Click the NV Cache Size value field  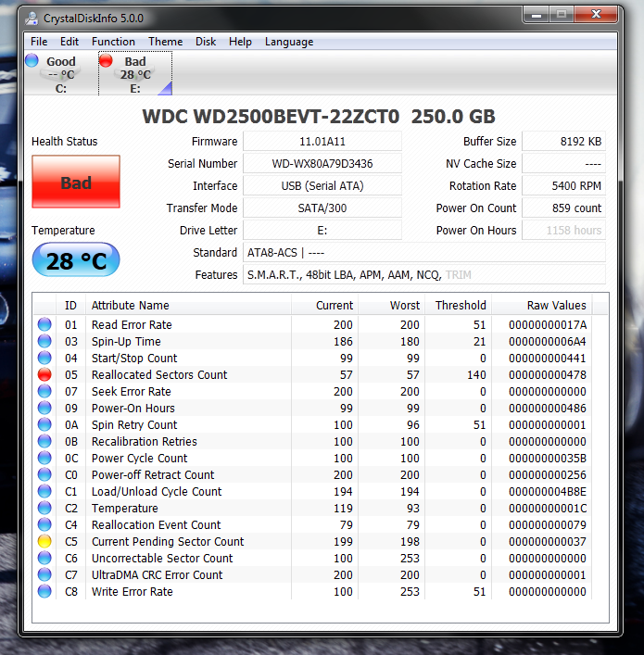(x=563, y=163)
